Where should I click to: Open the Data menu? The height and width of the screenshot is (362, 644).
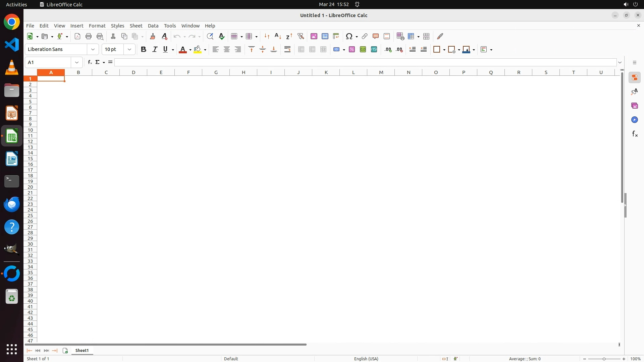coord(153,26)
